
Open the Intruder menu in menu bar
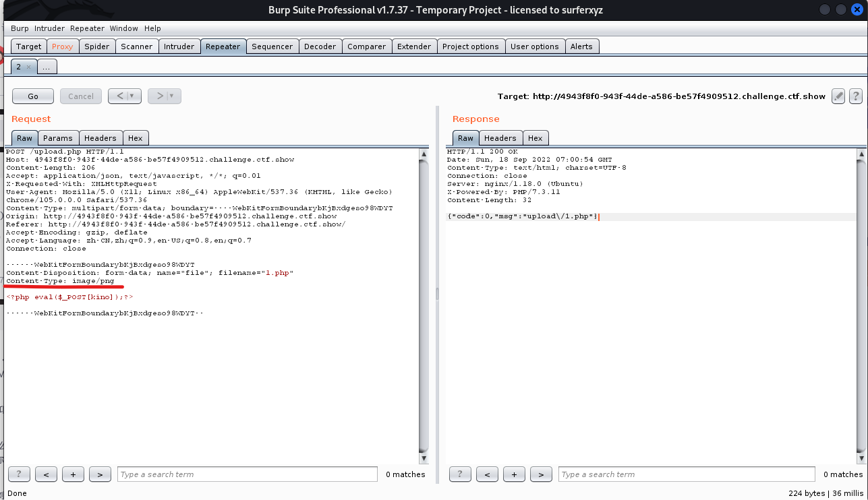[x=49, y=28]
